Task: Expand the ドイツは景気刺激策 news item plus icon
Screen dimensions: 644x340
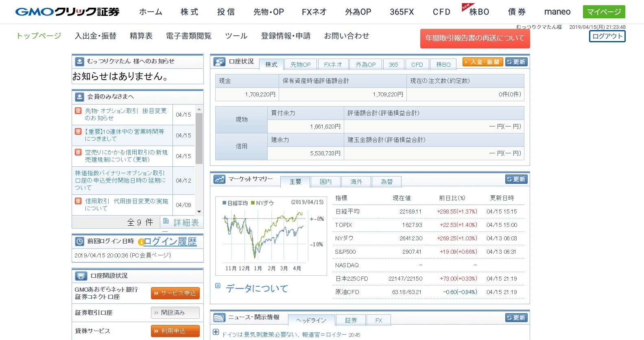Action: pos(216,332)
